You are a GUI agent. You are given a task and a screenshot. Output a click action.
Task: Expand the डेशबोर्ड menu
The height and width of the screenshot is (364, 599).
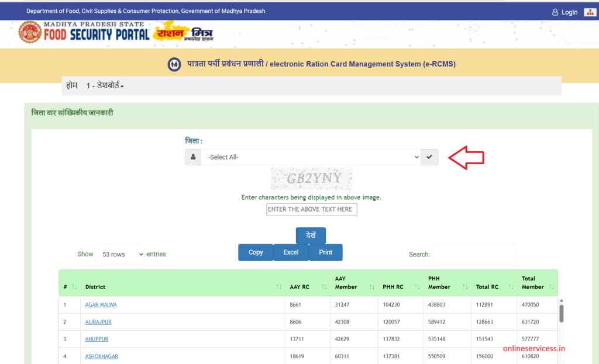105,86
